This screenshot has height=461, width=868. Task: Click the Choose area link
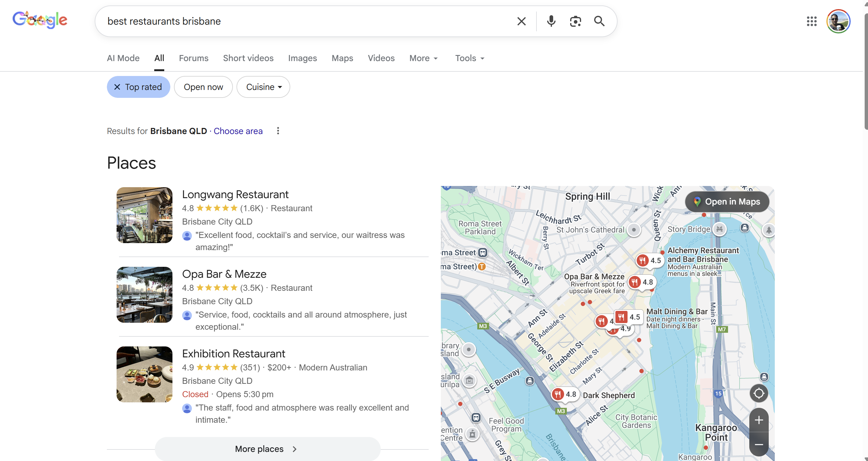click(x=238, y=131)
